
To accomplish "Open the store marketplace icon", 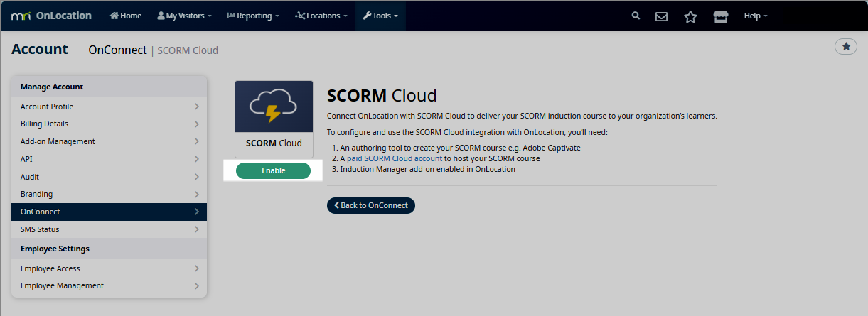I will 720,16.
